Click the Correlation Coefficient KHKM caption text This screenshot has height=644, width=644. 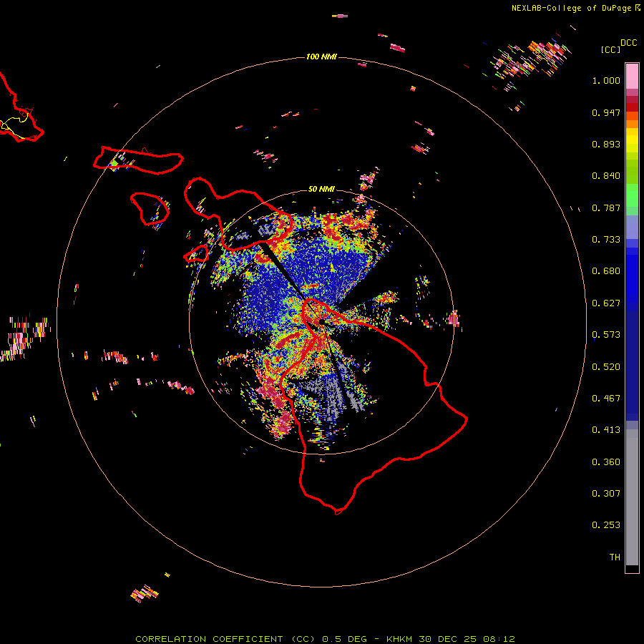click(325, 639)
